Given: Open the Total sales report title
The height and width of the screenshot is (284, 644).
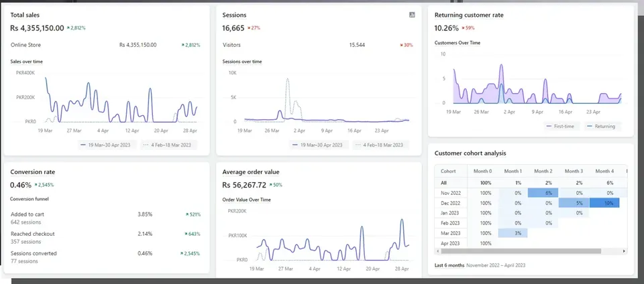Looking at the screenshot, I should (x=25, y=15).
